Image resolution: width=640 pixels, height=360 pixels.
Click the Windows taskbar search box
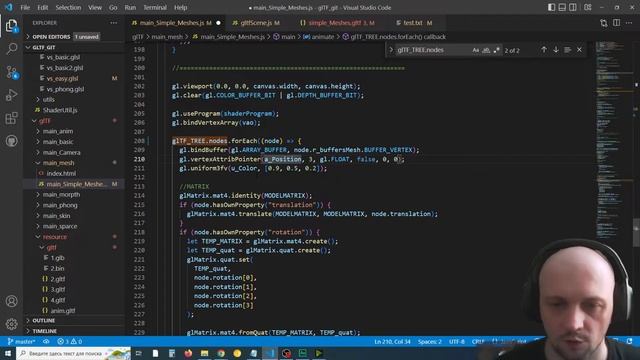coord(73,353)
